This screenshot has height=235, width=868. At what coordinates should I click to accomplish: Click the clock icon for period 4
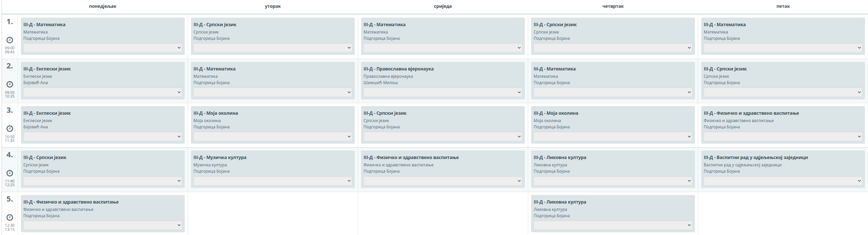click(x=10, y=173)
